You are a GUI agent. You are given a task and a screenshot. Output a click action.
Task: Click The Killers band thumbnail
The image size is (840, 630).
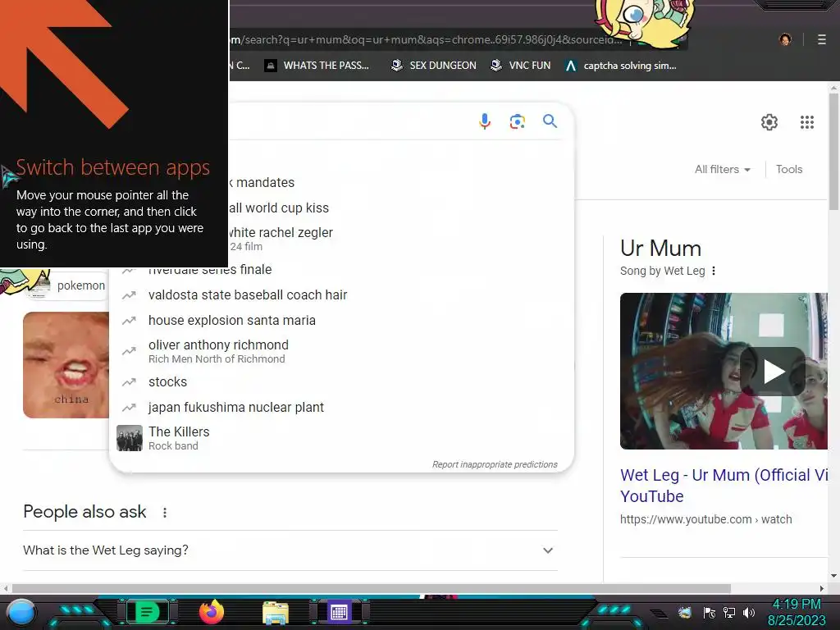(130, 438)
